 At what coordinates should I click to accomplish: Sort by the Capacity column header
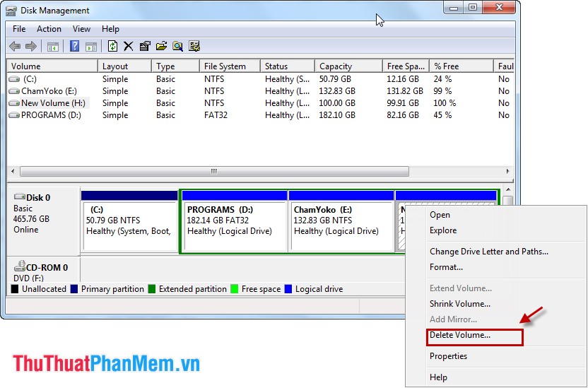tap(348, 66)
